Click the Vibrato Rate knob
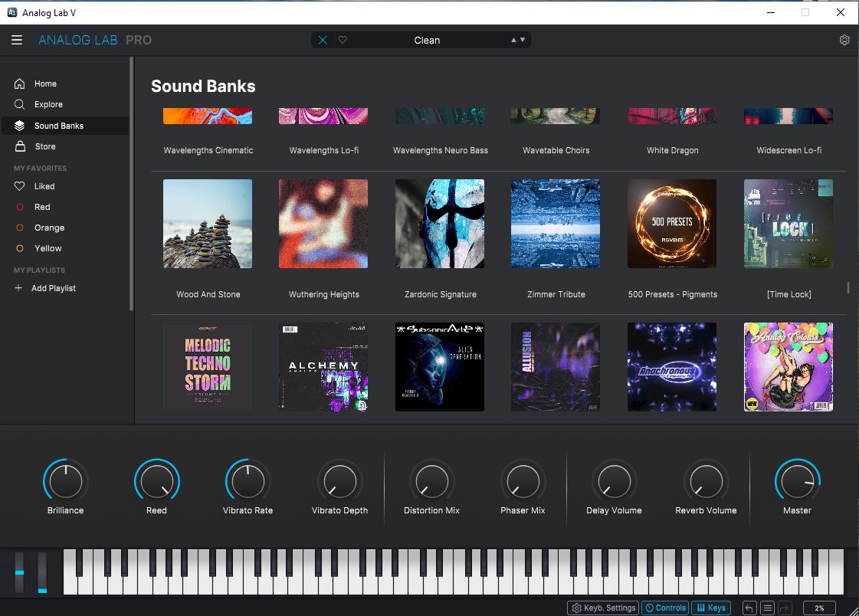859x616 pixels. pos(248,481)
